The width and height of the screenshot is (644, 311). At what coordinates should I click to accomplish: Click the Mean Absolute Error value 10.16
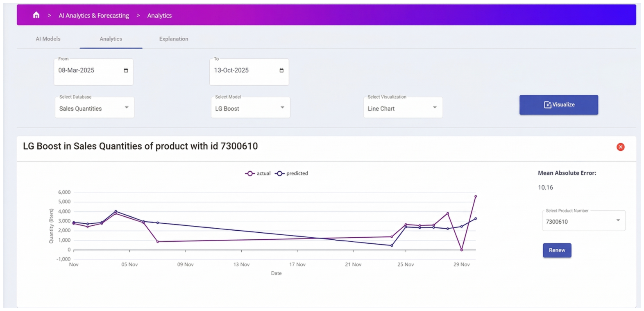click(545, 188)
